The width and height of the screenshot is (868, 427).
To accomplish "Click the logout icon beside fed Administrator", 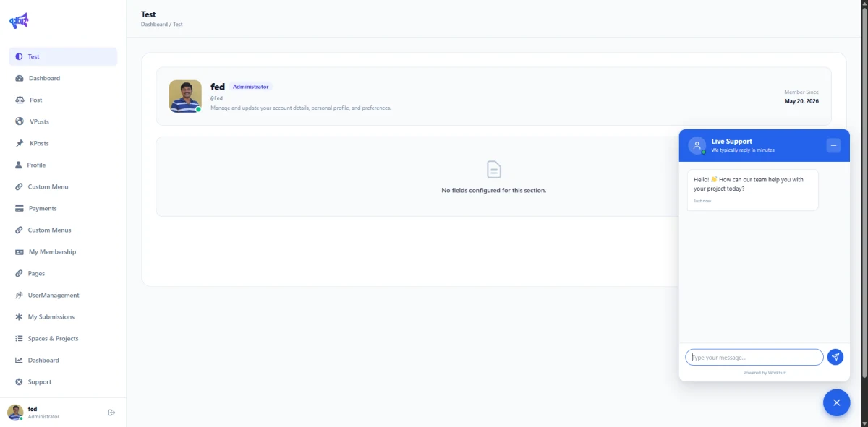I will [x=111, y=413].
